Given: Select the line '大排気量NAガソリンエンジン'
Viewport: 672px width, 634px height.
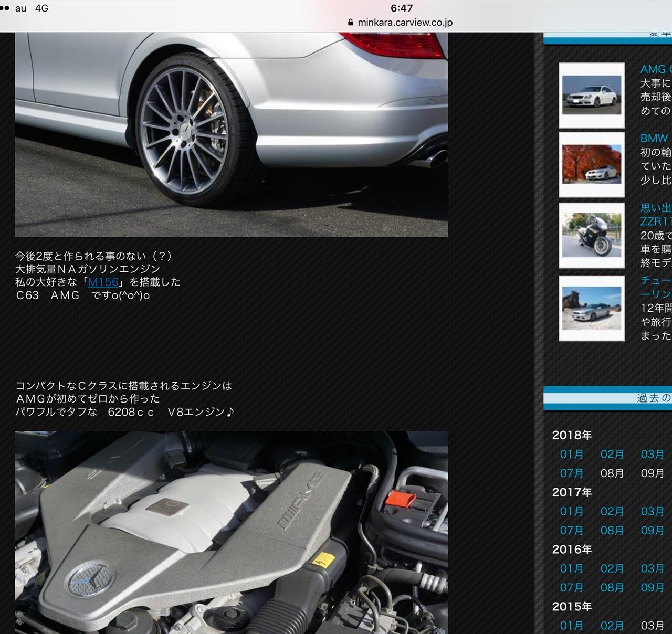Looking at the screenshot, I should point(88,269).
